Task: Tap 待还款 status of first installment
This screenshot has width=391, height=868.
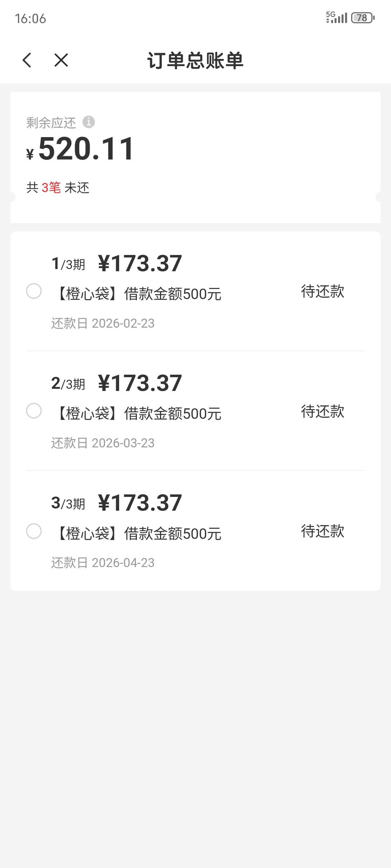Action: (323, 292)
